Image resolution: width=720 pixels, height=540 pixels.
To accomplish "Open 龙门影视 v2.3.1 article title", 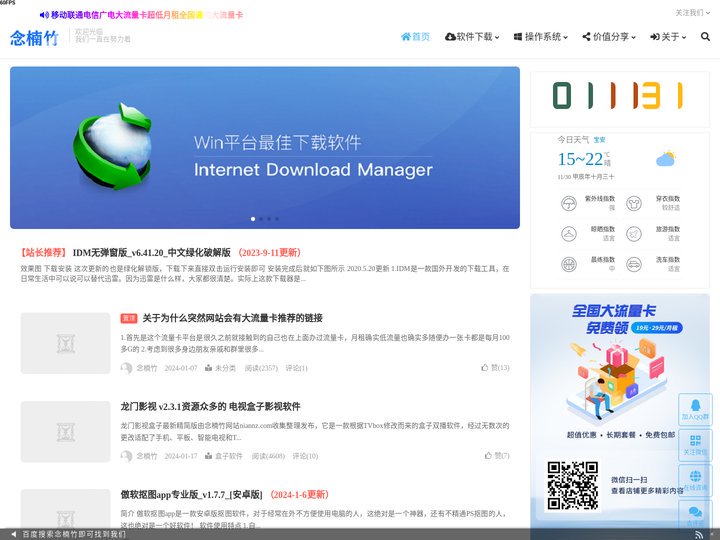I will click(x=210, y=406).
